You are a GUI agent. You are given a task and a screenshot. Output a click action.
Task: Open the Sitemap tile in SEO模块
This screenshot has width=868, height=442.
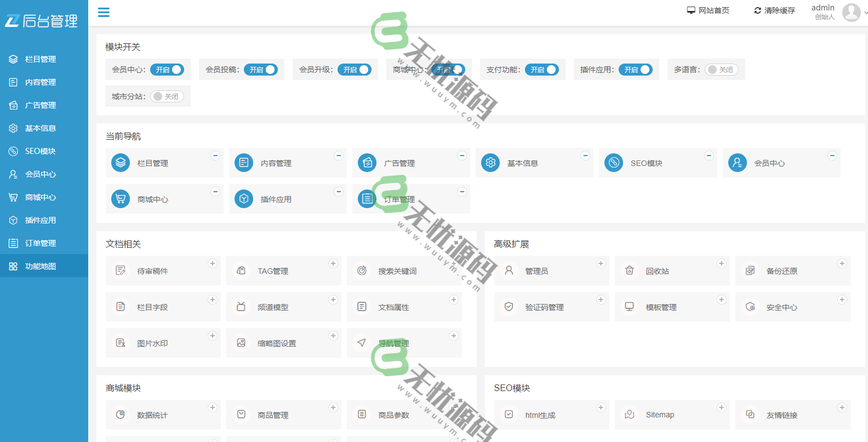tap(660, 415)
